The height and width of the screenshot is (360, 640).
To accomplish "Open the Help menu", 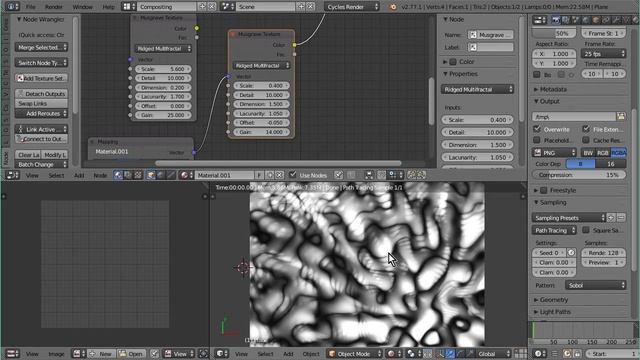I will [x=108, y=7].
